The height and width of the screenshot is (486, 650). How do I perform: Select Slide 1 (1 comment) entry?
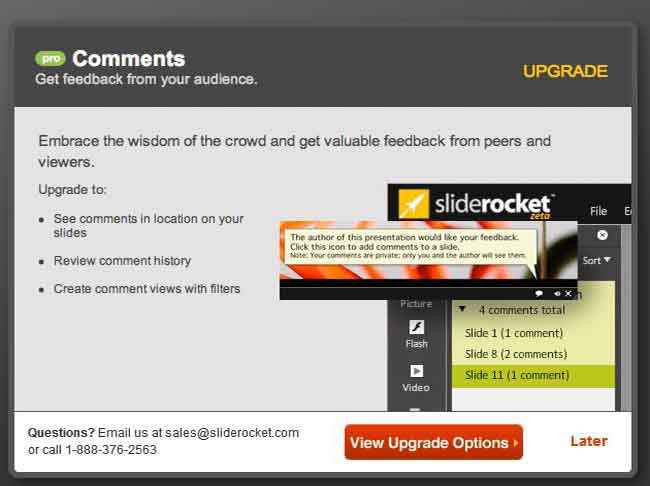514,333
